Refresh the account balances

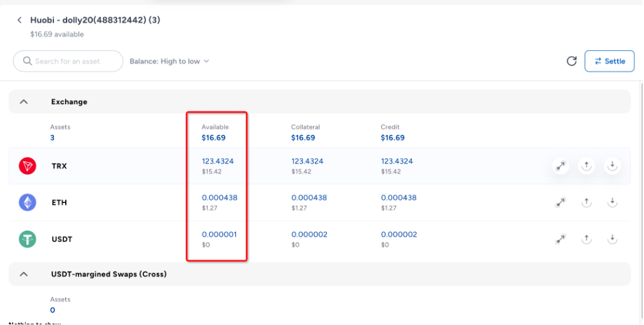pyautogui.click(x=571, y=61)
